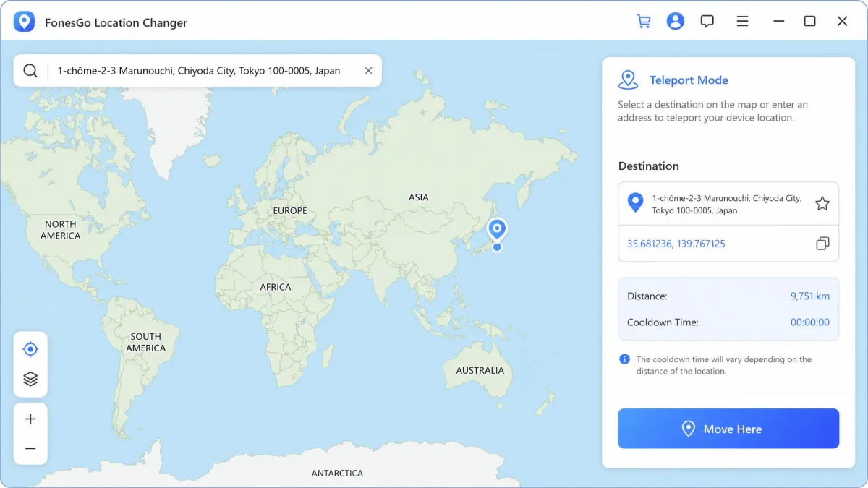Screen dimensions: 868x488
Task: Click the SOUTH AMERICA map label
Action: (x=146, y=342)
